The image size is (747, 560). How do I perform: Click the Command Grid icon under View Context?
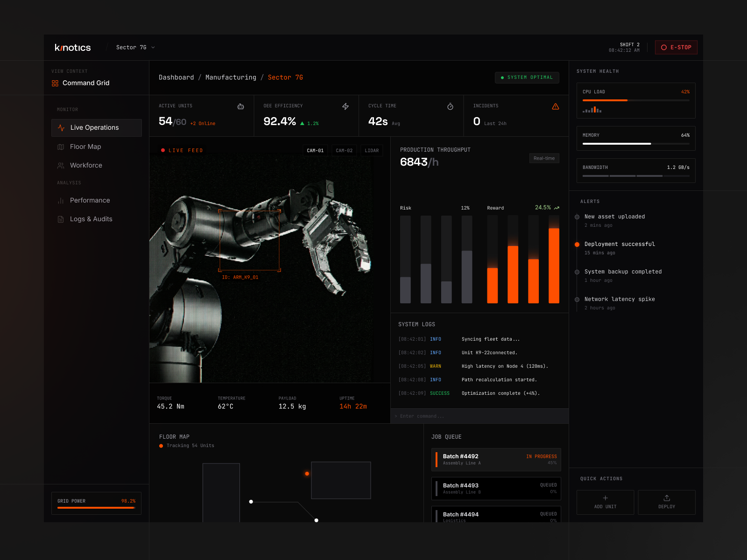tap(54, 83)
